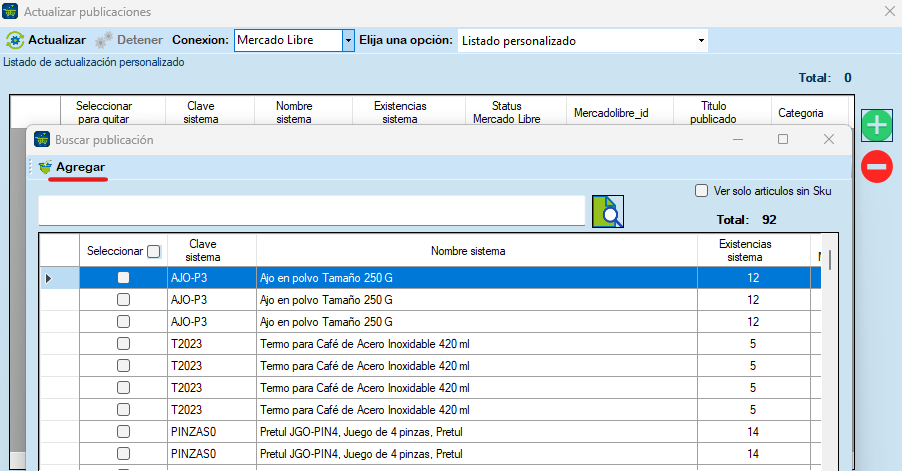Maximize the Buscar publicación dialog
902x471 pixels.
point(783,140)
